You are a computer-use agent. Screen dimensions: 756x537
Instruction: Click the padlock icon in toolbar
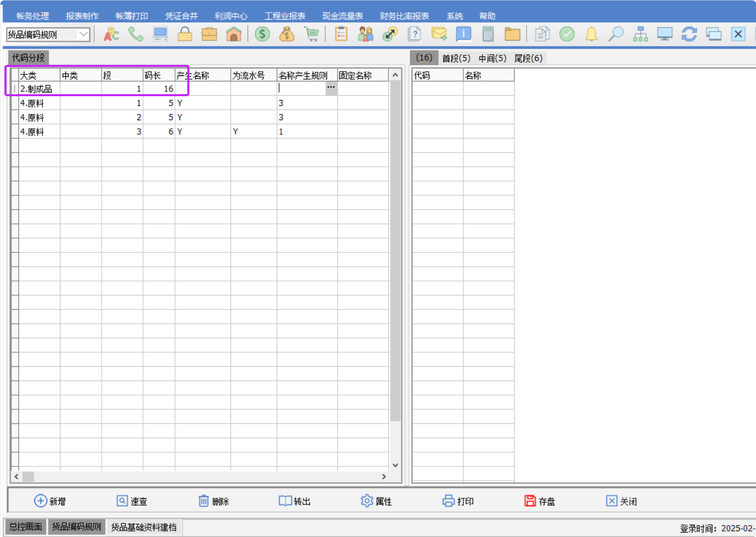(185, 34)
